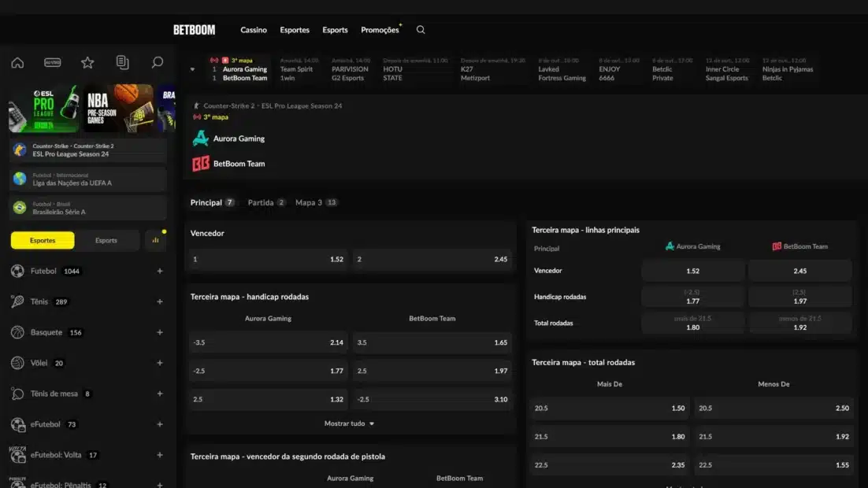Pick BetBoom Team 3.5 handicap 1.65
The image size is (868, 488).
click(432, 342)
